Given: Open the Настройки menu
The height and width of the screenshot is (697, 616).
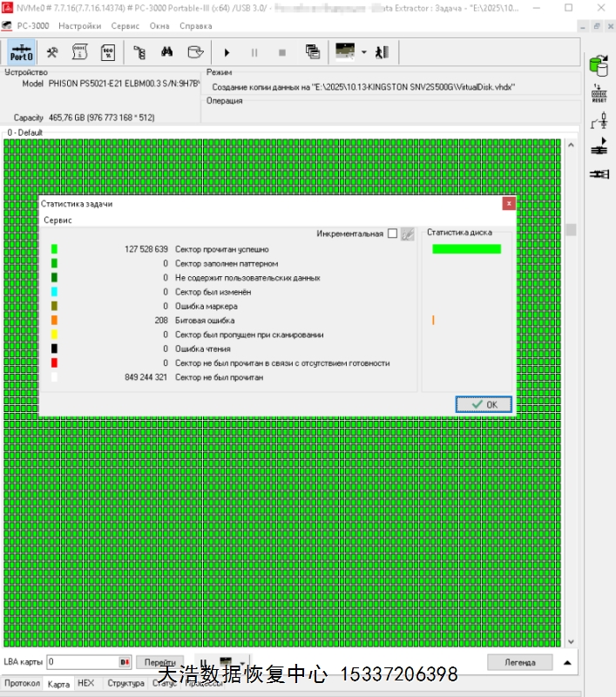Looking at the screenshot, I should point(79,26).
